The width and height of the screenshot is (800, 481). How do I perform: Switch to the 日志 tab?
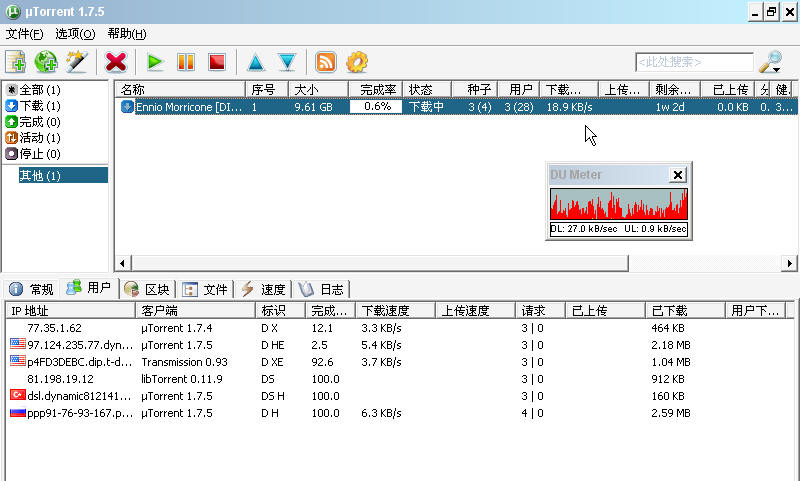coord(321,289)
